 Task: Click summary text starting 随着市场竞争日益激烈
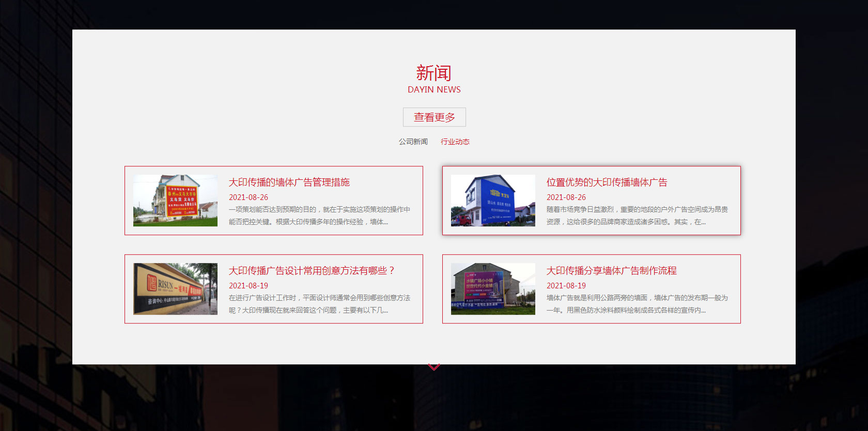(638, 215)
